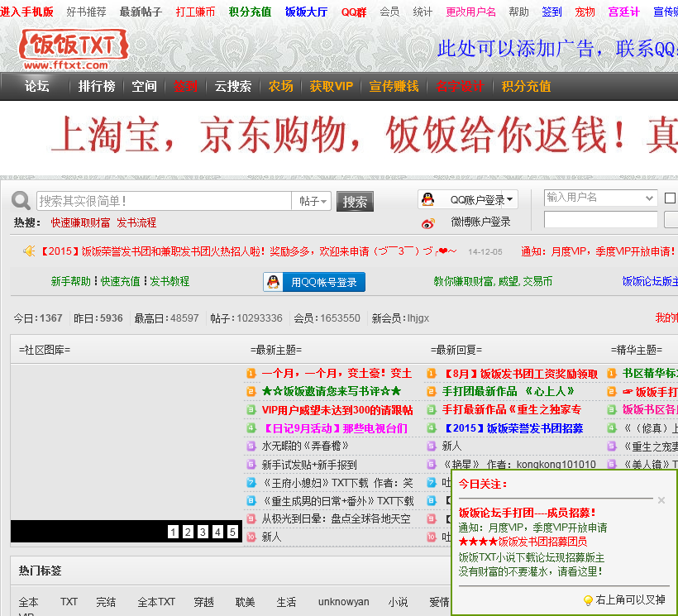Image resolution: width=678 pixels, height=616 pixels.
Task: Open 最新帖子 top link
Action: 141,12
